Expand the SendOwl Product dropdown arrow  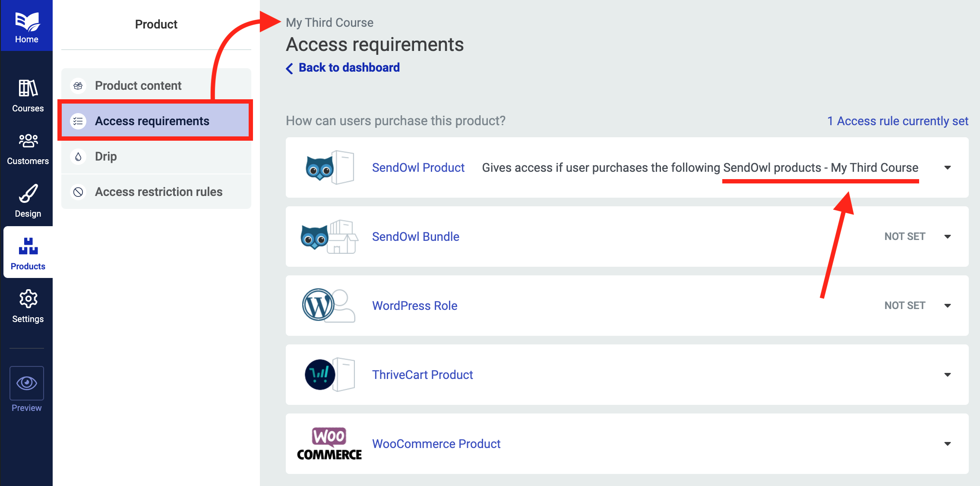click(948, 167)
